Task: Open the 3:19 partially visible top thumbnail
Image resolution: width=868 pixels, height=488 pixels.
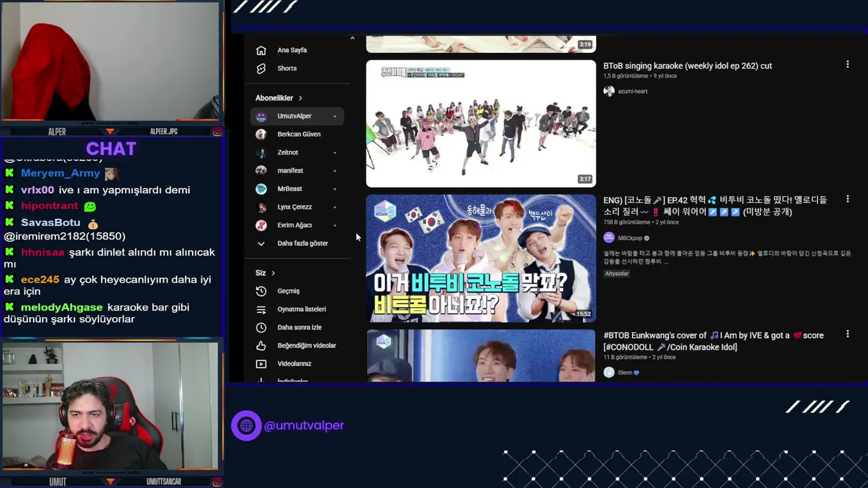Action: click(x=481, y=44)
